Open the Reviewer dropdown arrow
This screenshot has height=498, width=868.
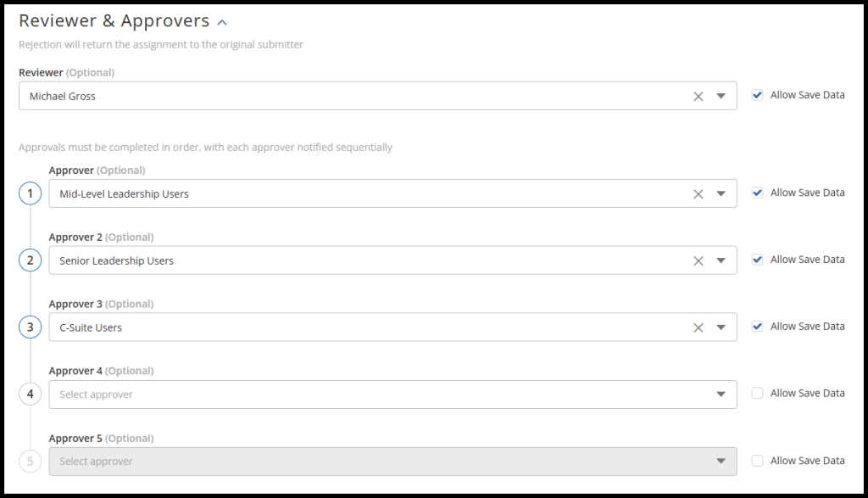721,97
